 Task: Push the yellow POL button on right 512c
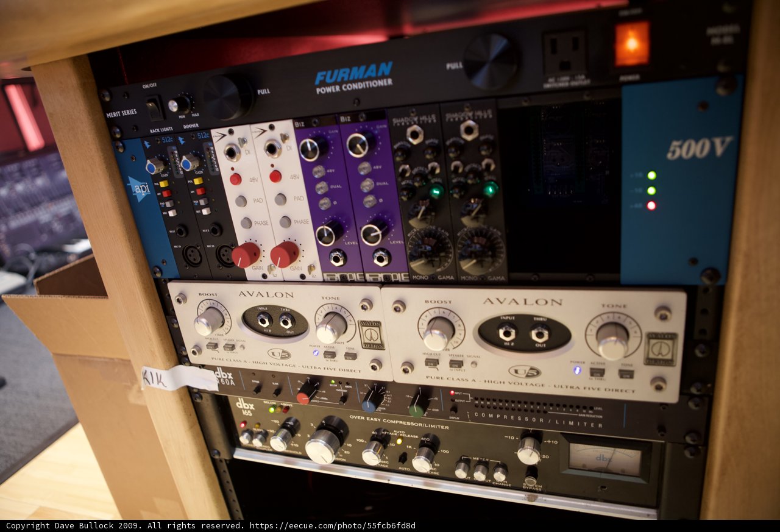(197, 180)
